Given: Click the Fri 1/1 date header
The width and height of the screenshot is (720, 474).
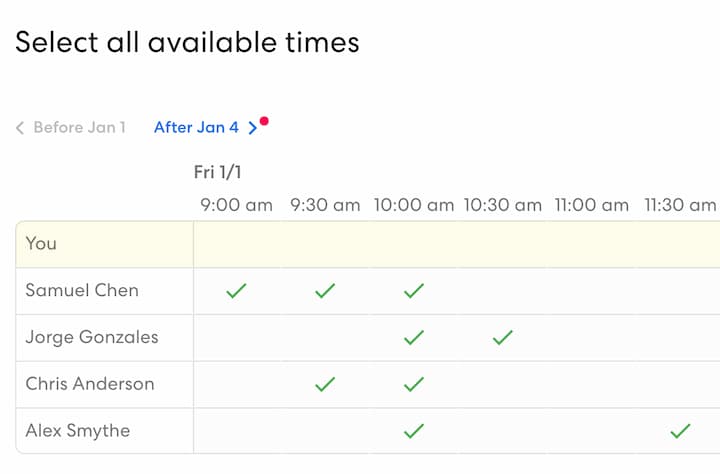Looking at the screenshot, I should tap(218, 172).
